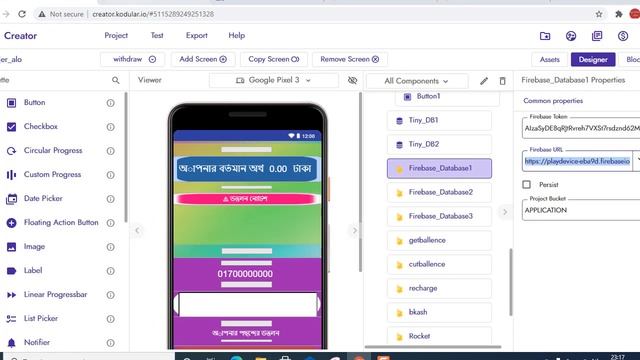
Task: Show info for Button component
Action: point(111,103)
